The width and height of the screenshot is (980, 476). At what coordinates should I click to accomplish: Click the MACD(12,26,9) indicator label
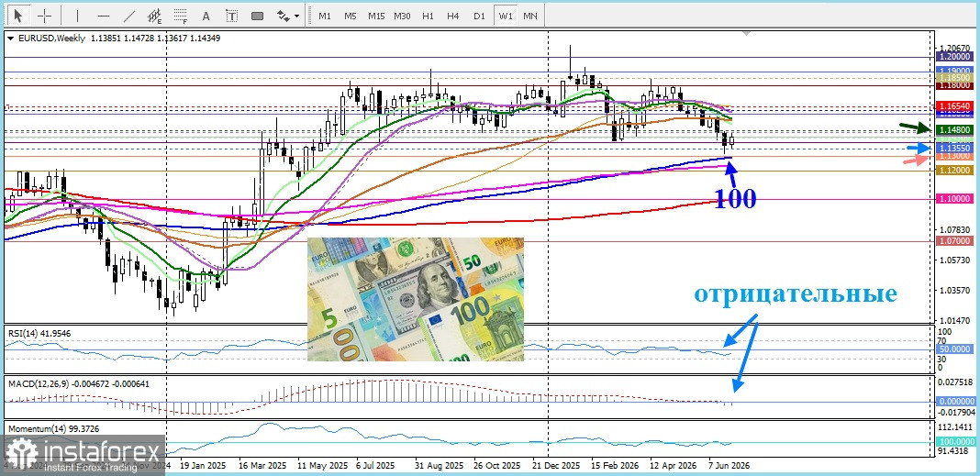(78, 384)
